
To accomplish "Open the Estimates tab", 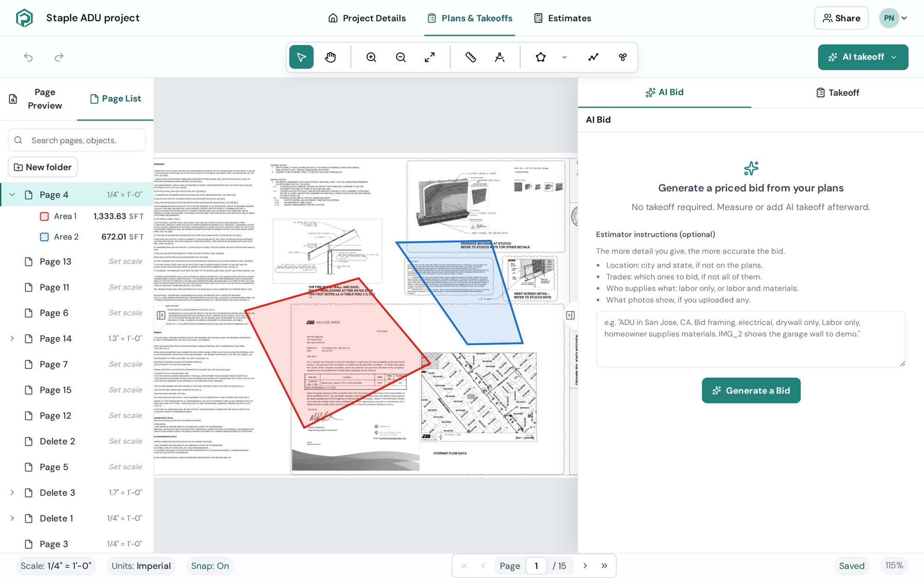I will click(562, 18).
